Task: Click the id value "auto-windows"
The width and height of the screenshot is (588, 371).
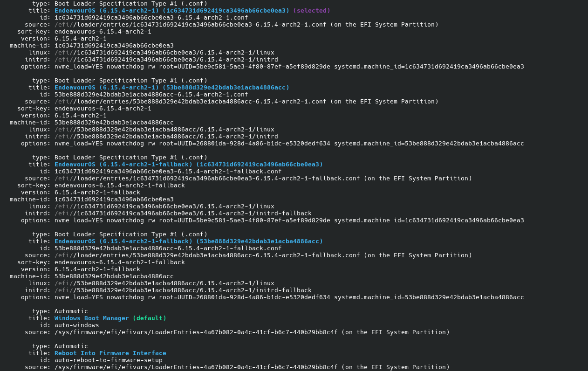Action: pos(77,325)
